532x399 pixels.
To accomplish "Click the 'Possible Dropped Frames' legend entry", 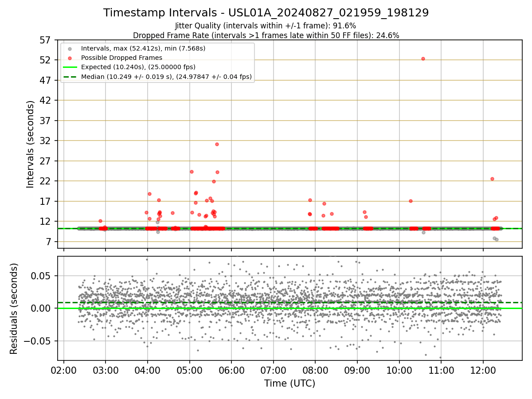I will click(121, 58).
